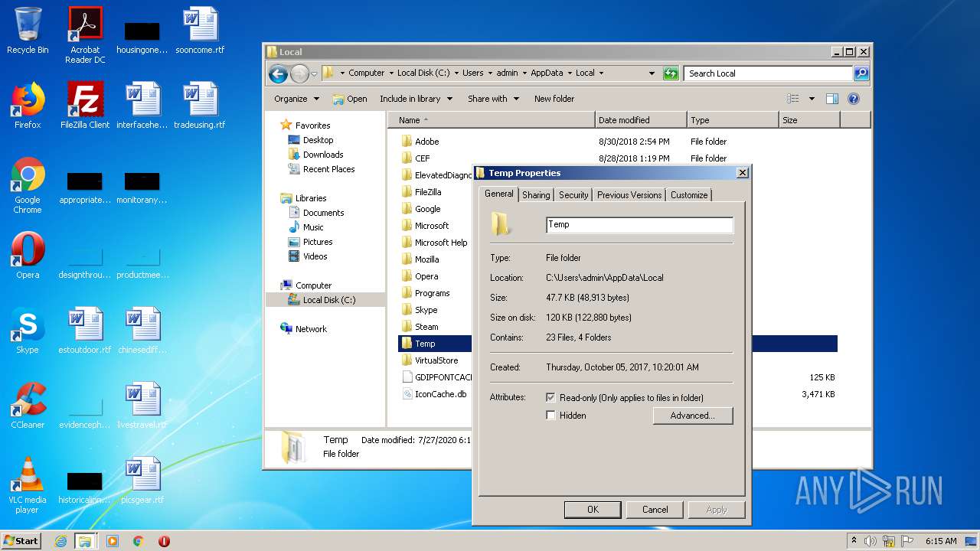Viewport: 980px width, 551px height.
Task: Open Skype desktop shortcut
Action: point(28,331)
